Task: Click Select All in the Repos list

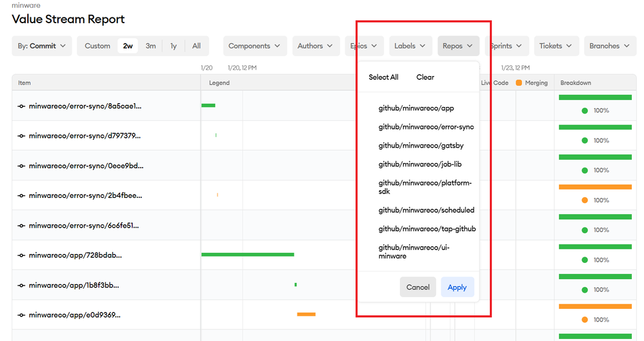Action: coord(383,77)
